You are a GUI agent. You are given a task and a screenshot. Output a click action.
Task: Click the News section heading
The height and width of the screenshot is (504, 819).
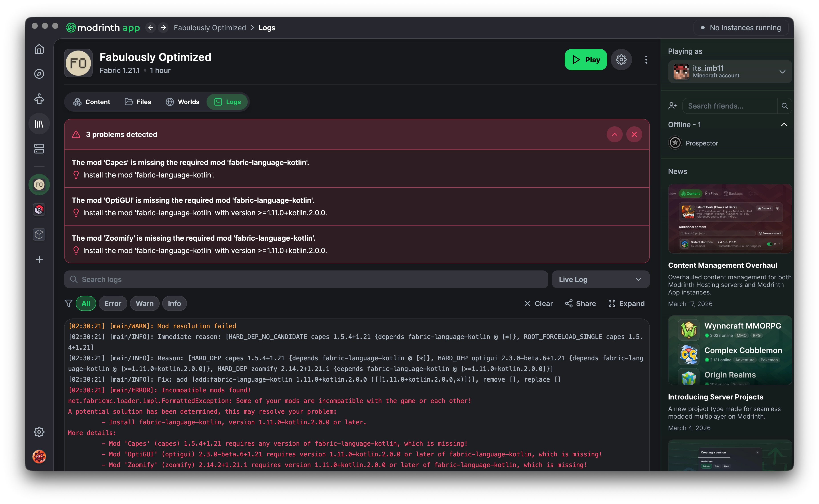click(x=678, y=171)
